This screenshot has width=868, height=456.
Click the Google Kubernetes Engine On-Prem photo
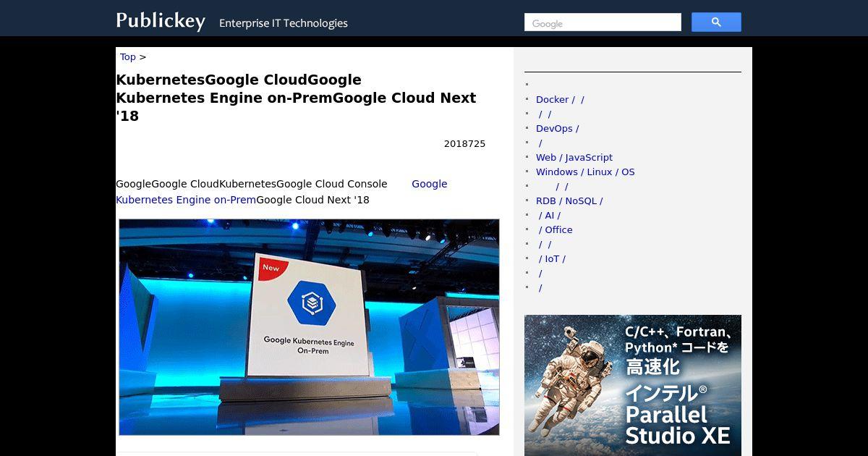coord(309,327)
